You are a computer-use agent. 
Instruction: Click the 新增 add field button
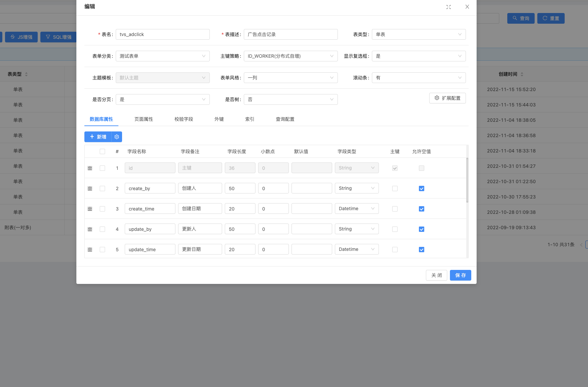pos(98,137)
